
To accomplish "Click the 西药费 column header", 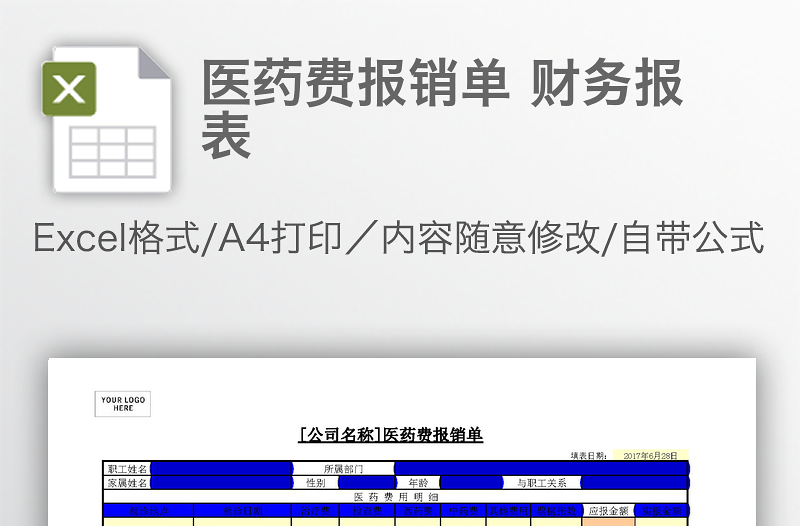I will tap(418, 511).
